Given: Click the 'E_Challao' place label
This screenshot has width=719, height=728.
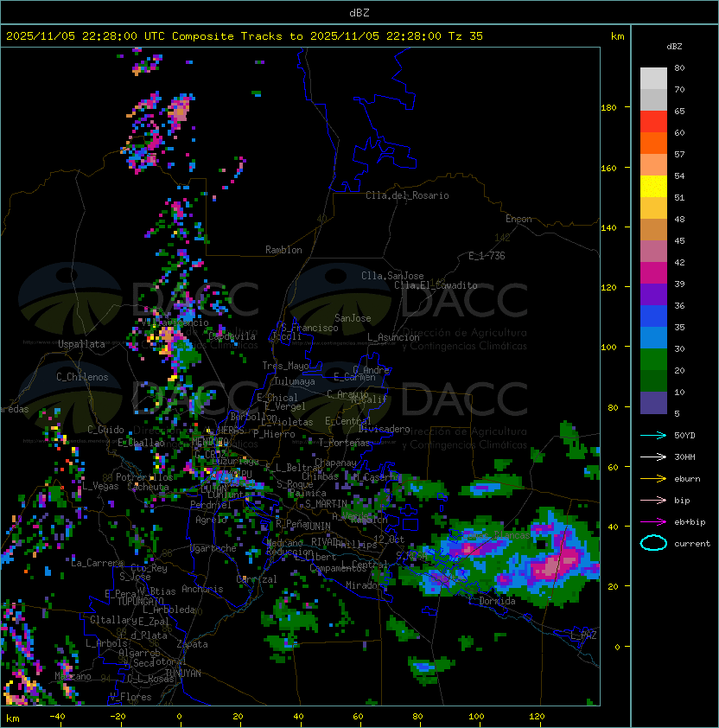Looking at the screenshot, I should pyautogui.click(x=141, y=443).
